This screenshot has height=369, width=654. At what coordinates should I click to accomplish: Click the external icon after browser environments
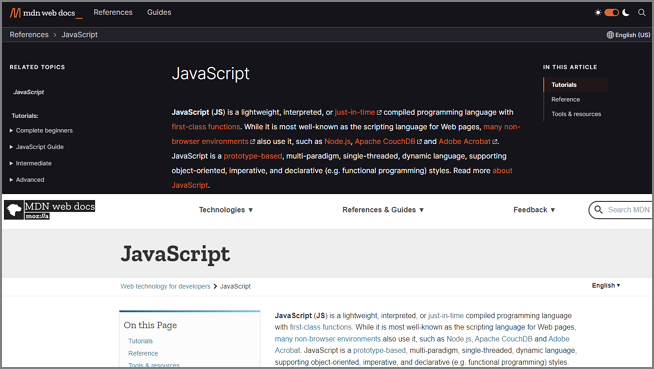point(252,142)
